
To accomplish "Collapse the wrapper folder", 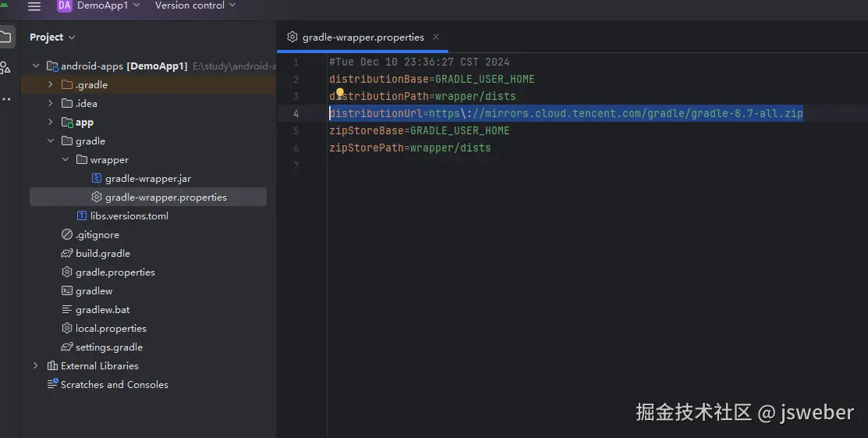I will (x=66, y=160).
